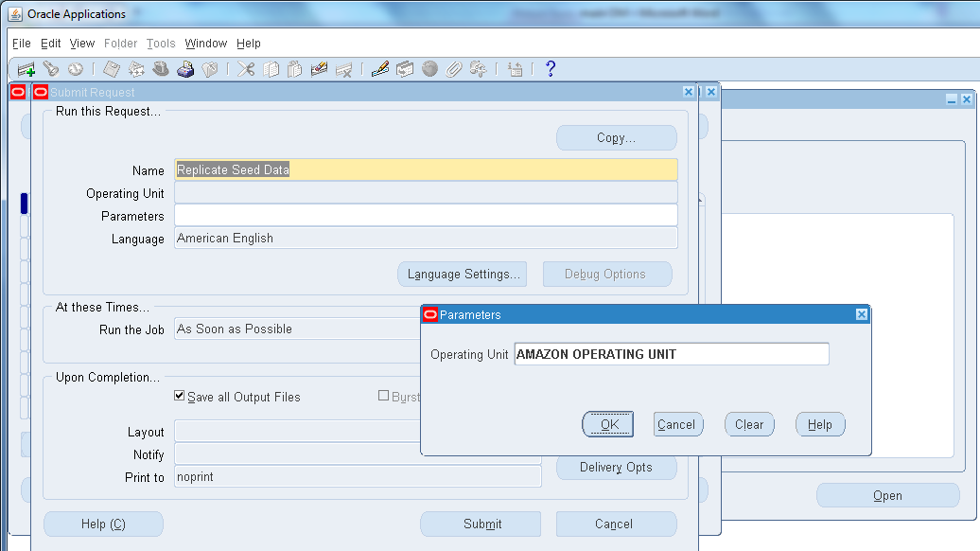
Task: Toggle Save all Output Files checkbox
Action: tap(180, 396)
